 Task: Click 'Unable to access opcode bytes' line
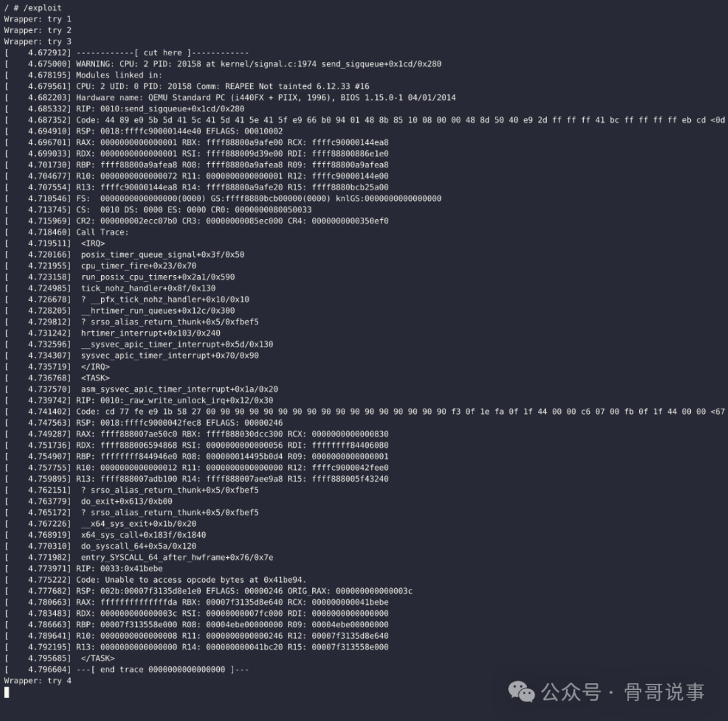point(156,580)
